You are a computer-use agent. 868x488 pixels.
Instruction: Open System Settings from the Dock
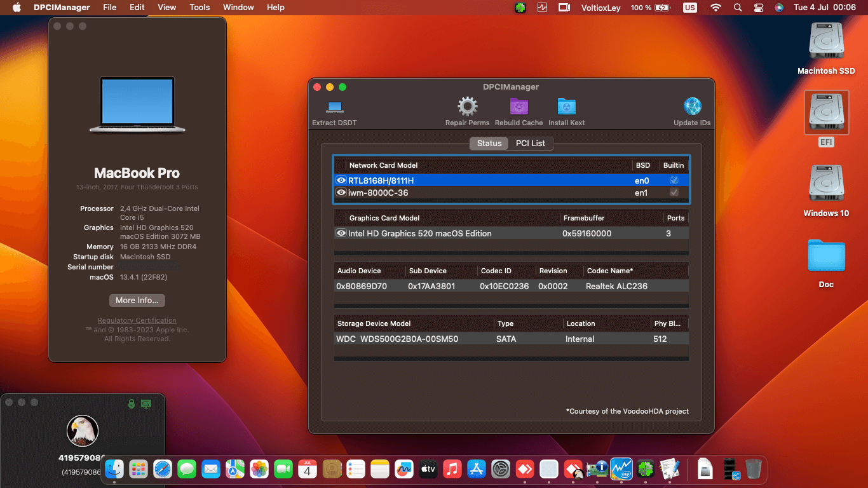(501, 470)
